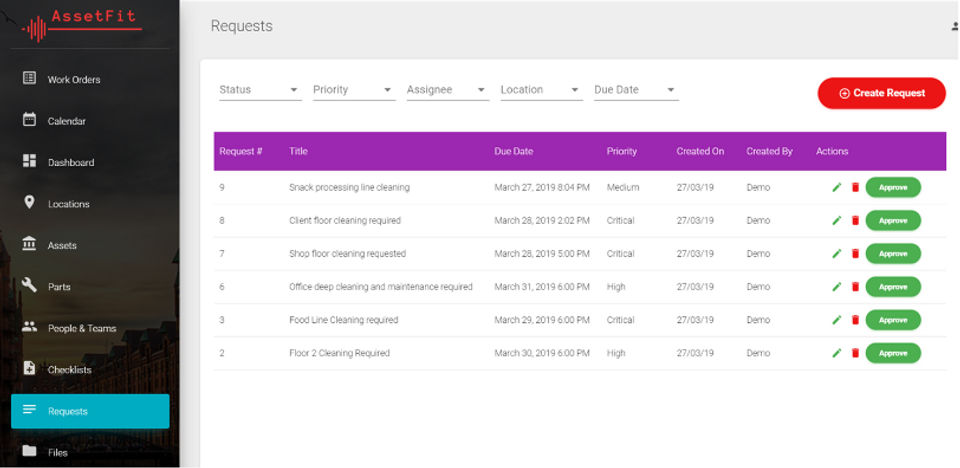Click the Parts wrench icon
This screenshot has height=468, width=960.
coord(29,285)
